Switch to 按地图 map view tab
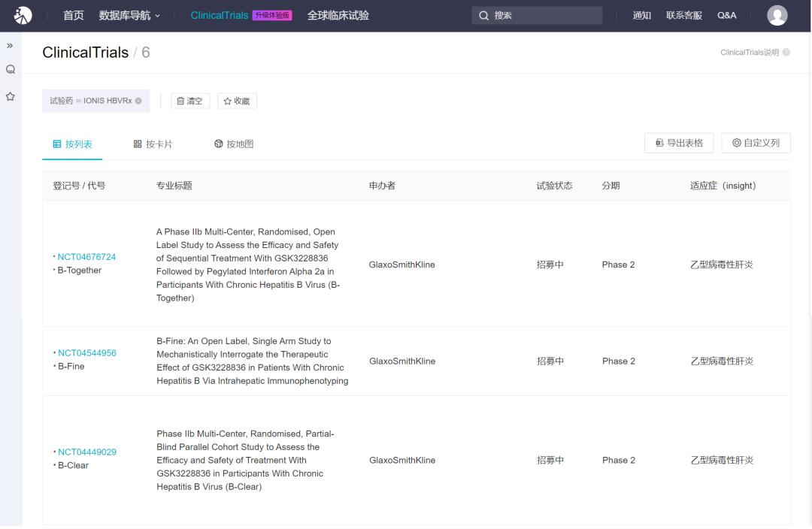 point(234,144)
